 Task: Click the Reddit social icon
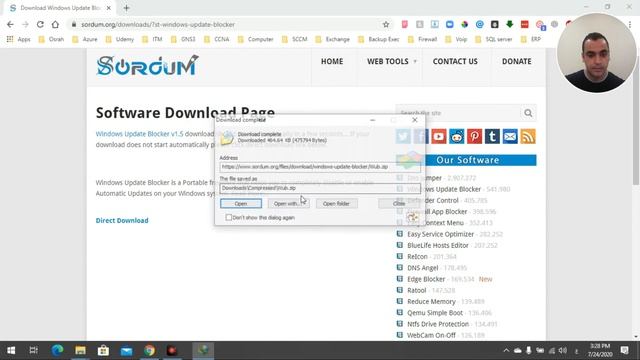tap(457, 136)
